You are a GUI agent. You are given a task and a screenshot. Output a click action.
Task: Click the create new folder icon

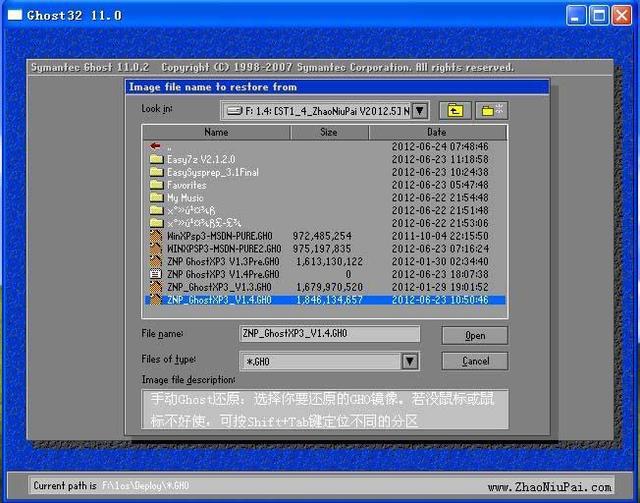coord(491,110)
